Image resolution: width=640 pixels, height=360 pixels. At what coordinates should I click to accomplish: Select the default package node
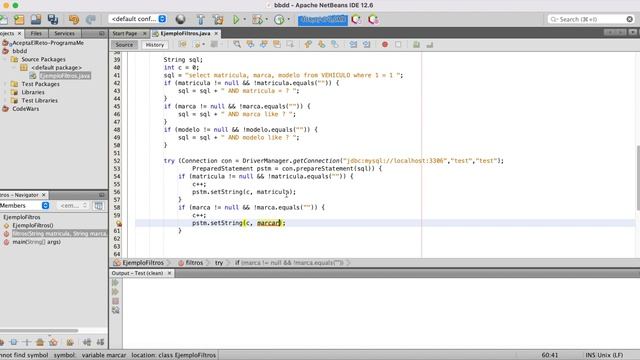point(56,67)
